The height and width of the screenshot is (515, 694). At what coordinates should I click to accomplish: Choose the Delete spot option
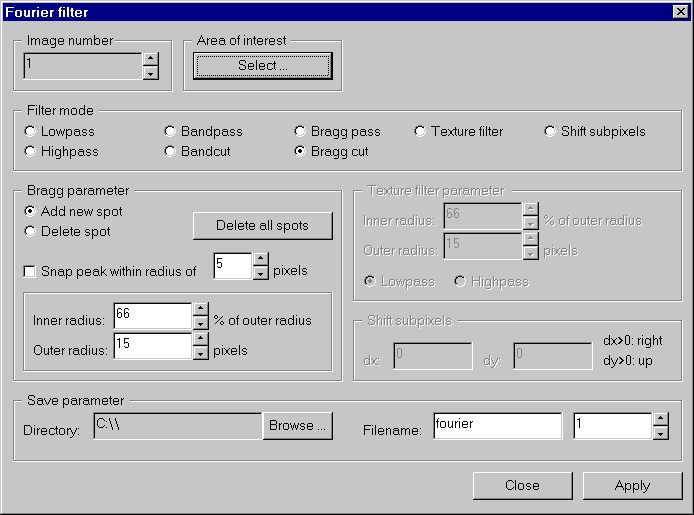pos(31,232)
